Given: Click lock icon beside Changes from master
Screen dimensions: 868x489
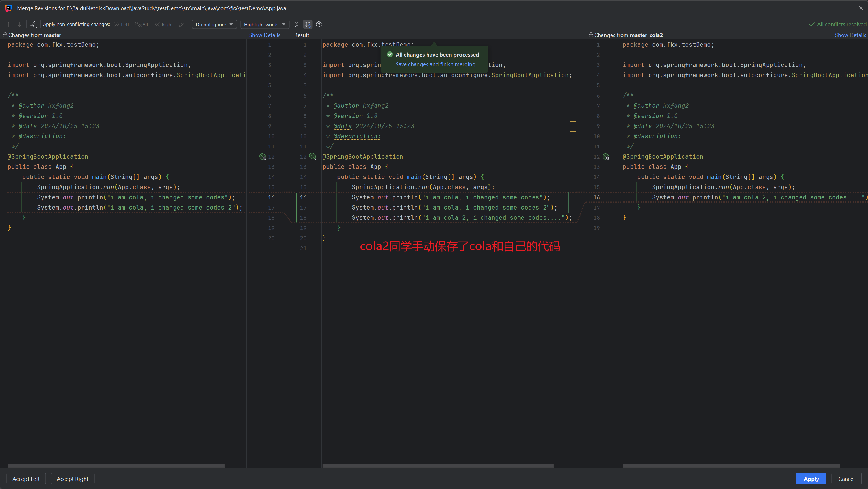Looking at the screenshot, I should point(5,35).
